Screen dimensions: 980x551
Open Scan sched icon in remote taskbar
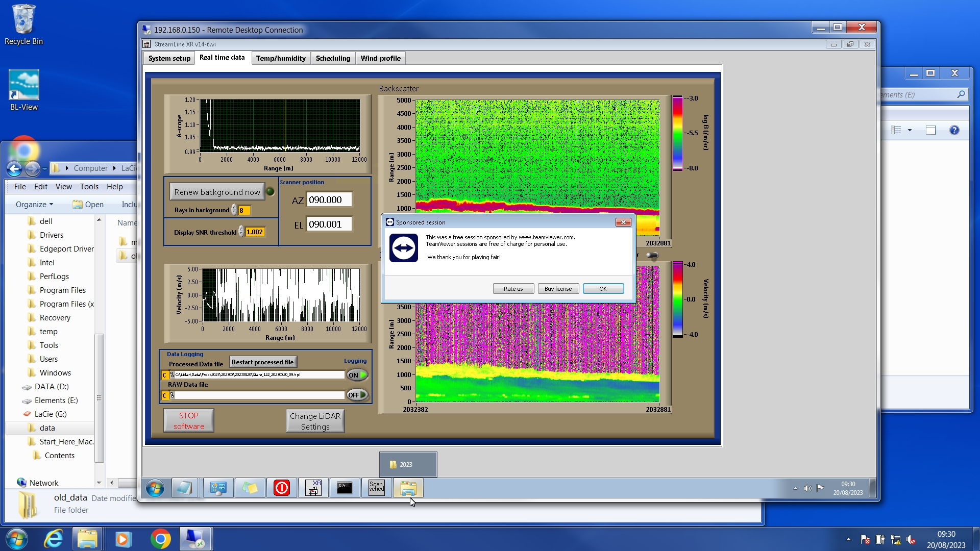click(x=376, y=488)
